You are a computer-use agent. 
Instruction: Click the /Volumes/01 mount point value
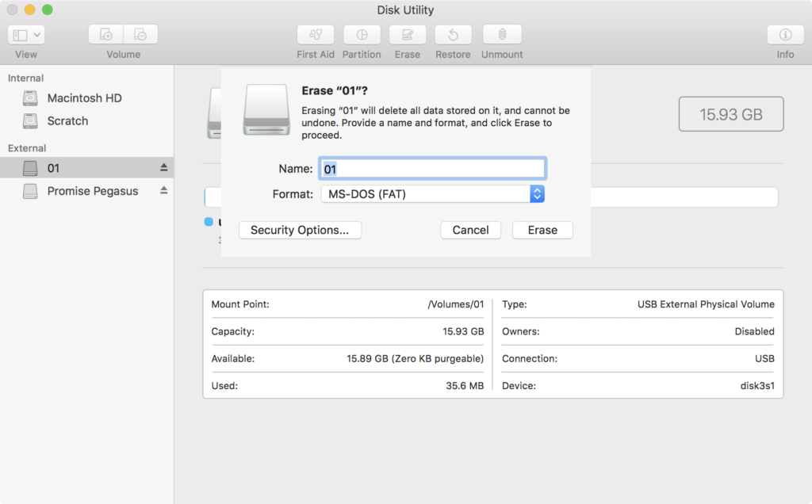pos(456,304)
